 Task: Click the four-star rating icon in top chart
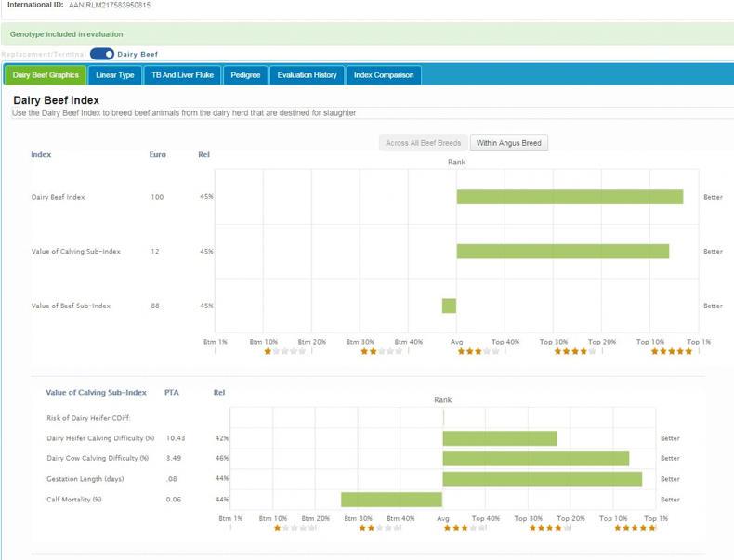[575, 352]
